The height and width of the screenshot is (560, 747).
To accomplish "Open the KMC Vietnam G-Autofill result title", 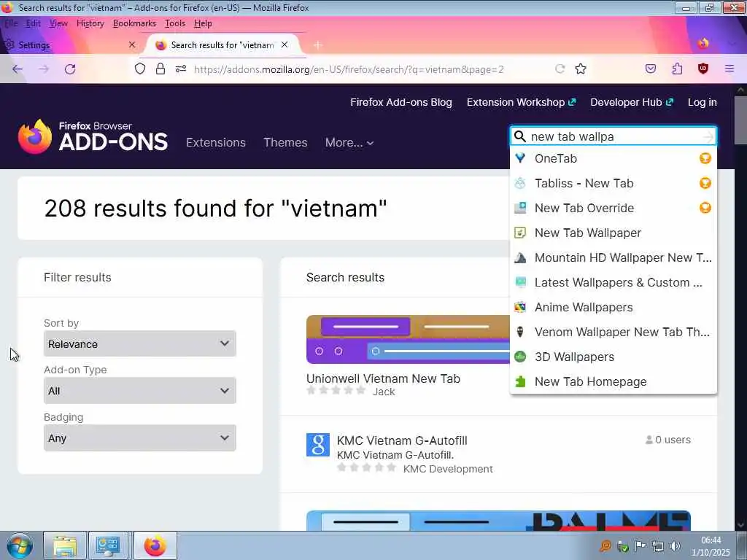I will [402, 440].
